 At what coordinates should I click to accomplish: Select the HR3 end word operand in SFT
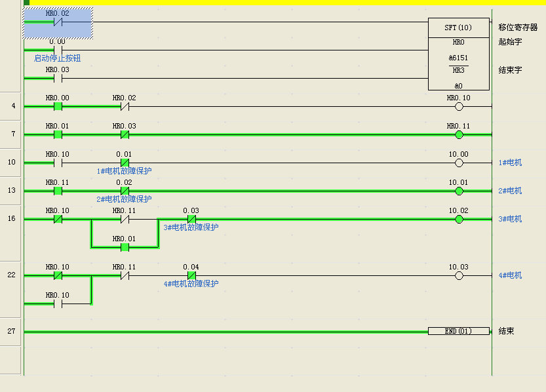(x=458, y=70)
